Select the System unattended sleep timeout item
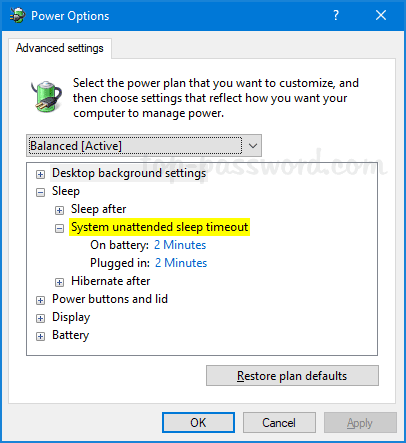 click(159, 227)
